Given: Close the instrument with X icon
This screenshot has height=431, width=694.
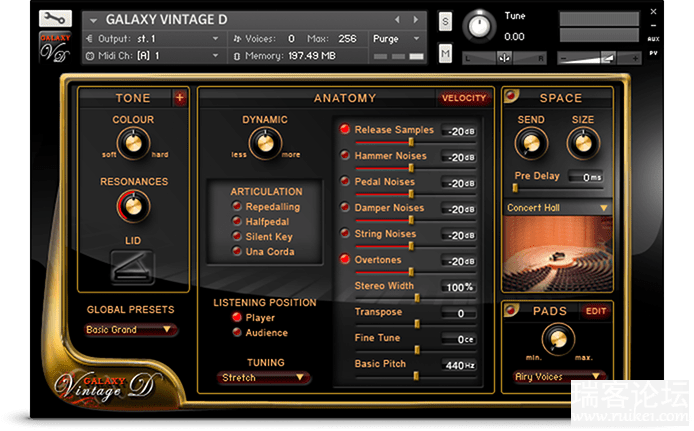Looking at the screenshot, I should pyautogui.click(x=653, y=12).
